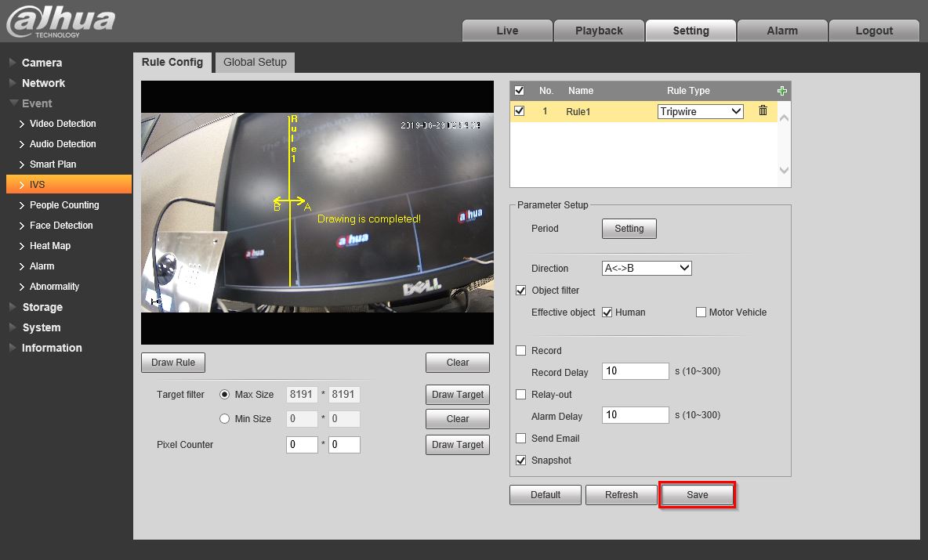Delete Rule1 with the trash icon

[x=763, y=111]
